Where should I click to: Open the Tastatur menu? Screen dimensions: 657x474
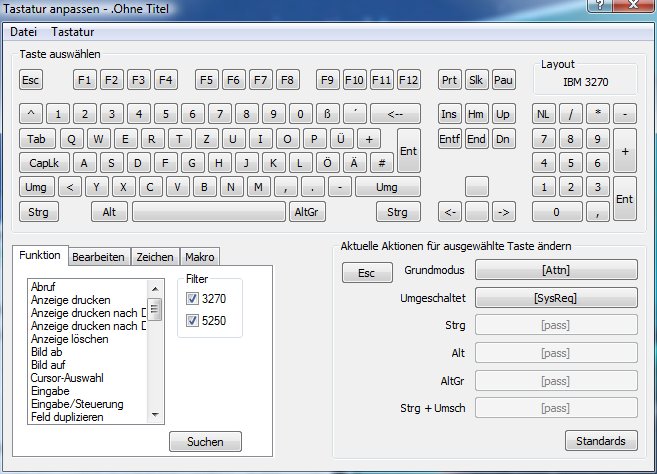click(x=72, y=32)
